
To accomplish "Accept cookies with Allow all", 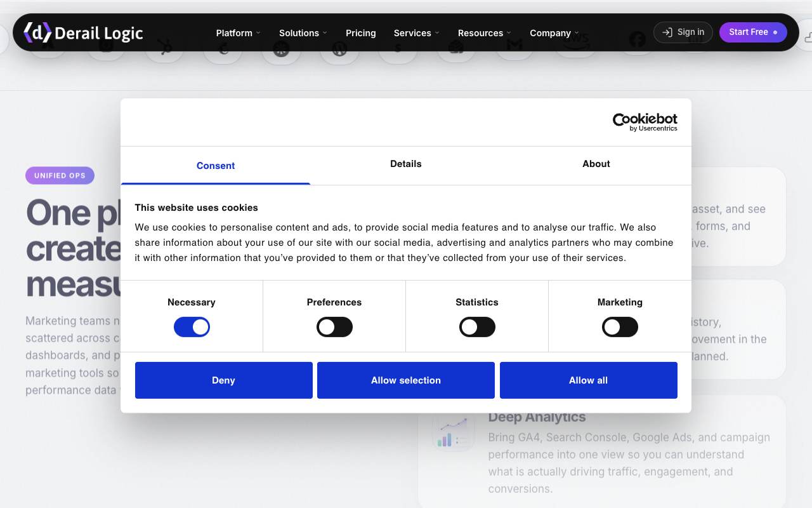I will coord(589,380).
